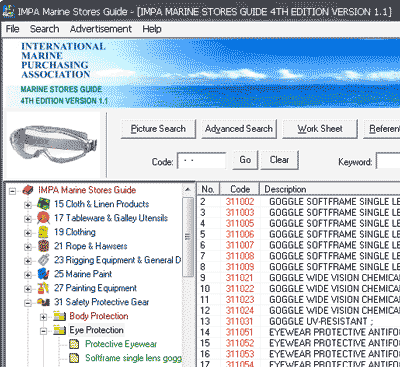Open the Work Sheet button
This screenshot has width=400, height=367.
[320, 129]
